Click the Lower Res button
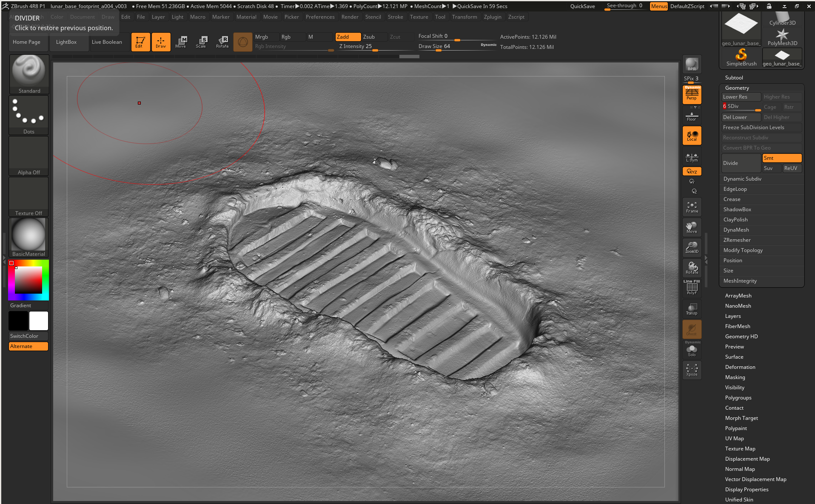Screen dimensions: 815x504 click(741, 97)
